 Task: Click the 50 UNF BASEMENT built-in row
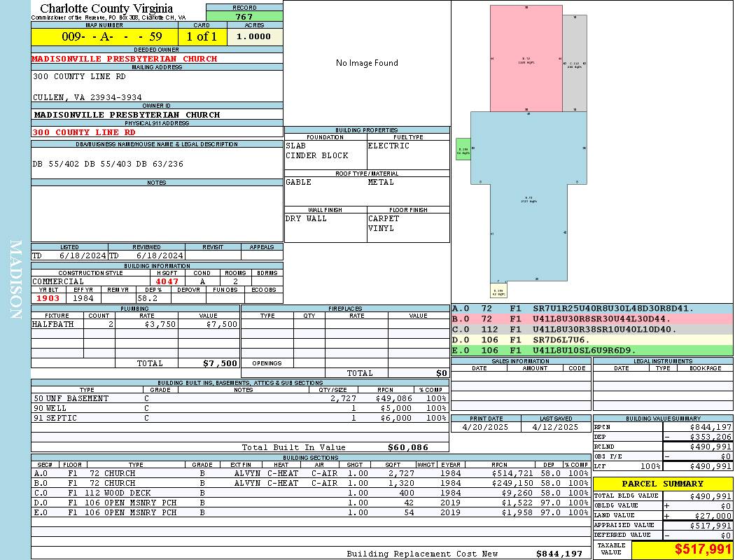pyautogui.click(x=239, y=398)
